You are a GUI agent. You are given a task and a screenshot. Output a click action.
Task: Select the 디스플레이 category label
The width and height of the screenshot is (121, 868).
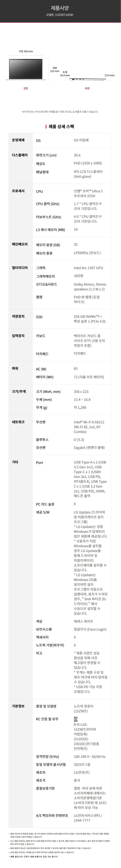(20, 155)
